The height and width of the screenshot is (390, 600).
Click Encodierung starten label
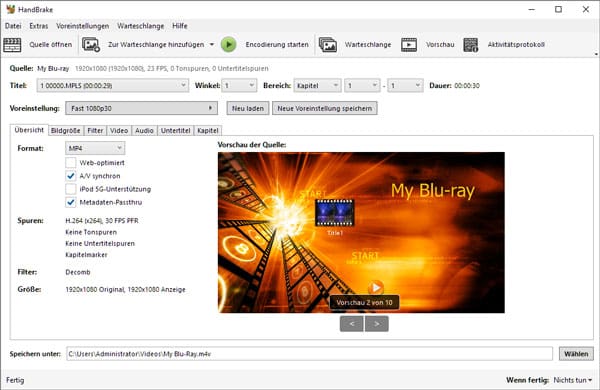pyautogui.click(x=277, y=45)
